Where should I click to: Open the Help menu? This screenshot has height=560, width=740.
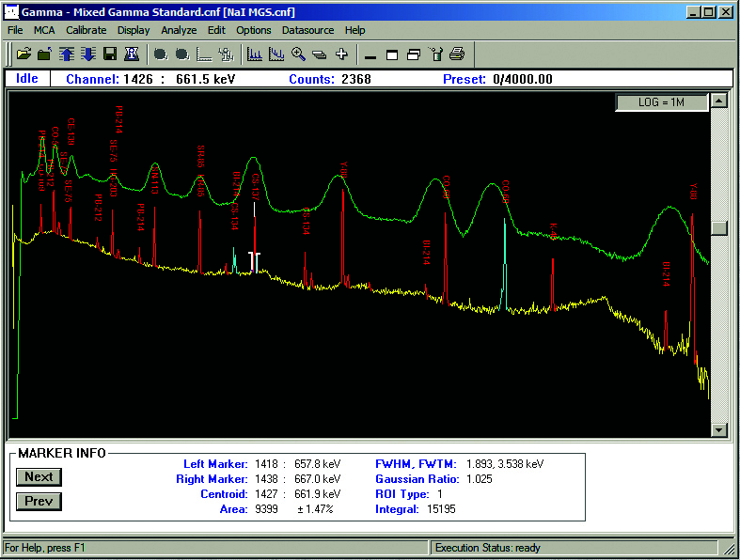(354, 30)
